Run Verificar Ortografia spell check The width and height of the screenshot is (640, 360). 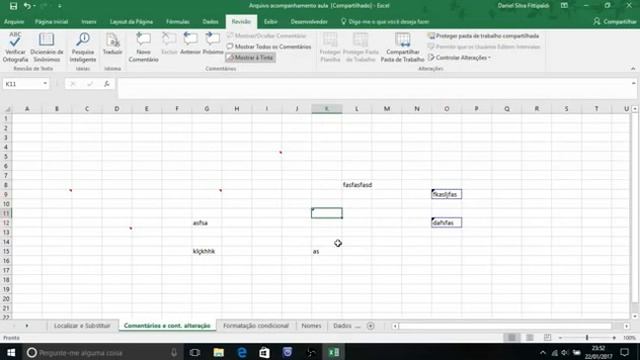click(x=16, y=47)
